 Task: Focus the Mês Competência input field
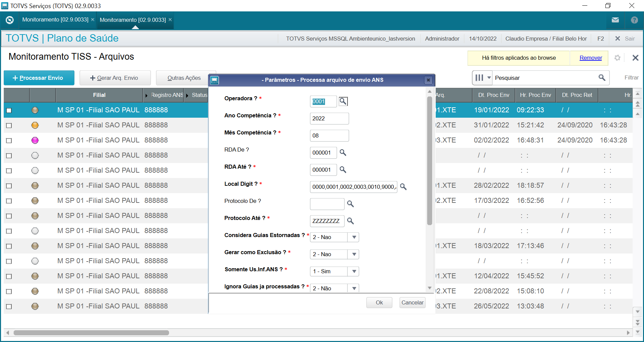pos(329,135)
